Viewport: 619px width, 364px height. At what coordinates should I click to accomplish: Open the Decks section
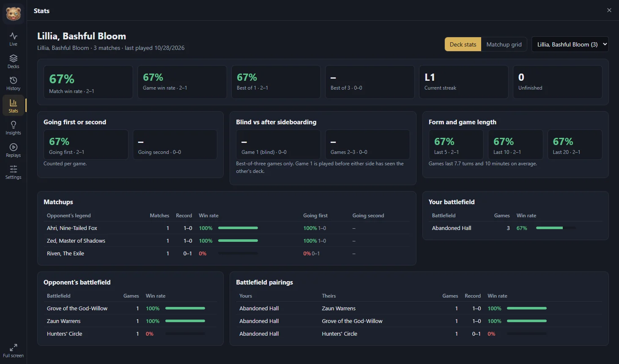[x=14, y=62]
